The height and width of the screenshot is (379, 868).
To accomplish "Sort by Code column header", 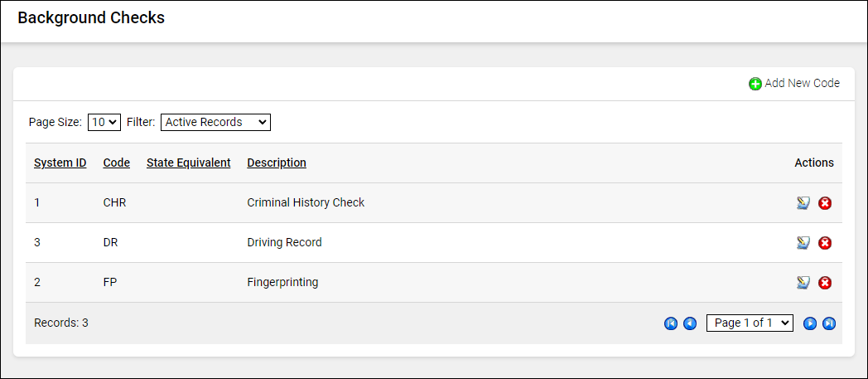I will (116, 163).
